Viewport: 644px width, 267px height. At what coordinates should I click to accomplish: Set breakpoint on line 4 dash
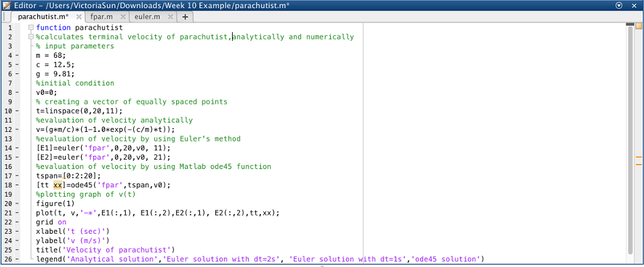point(17,55)
